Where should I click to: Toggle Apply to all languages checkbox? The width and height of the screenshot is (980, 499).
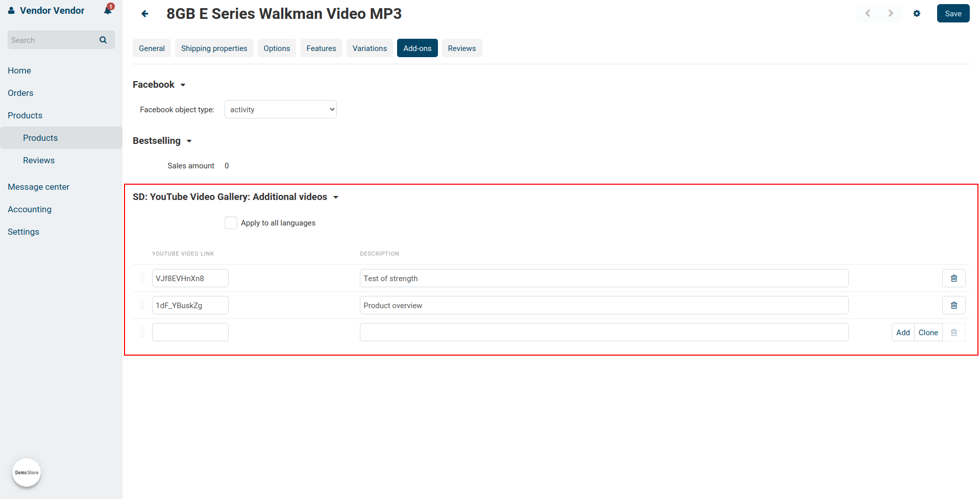tap(231, 222)
